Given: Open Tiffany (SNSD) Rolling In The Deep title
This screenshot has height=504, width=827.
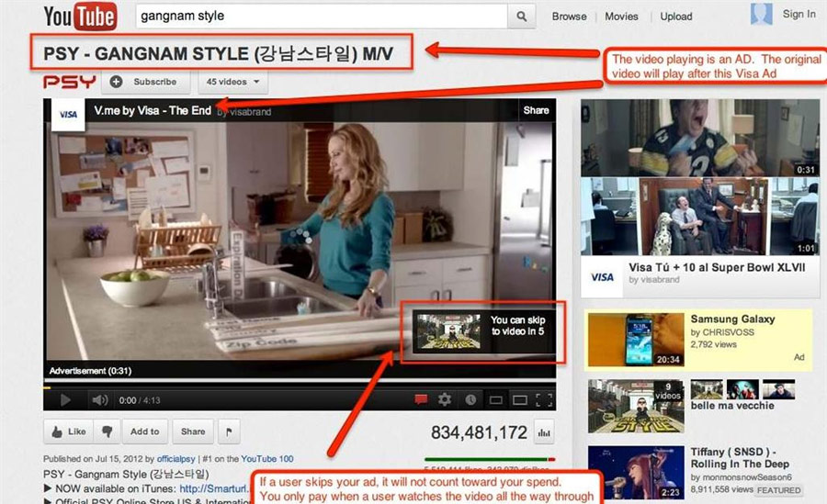Looking at the screenshot, I should point(740,457).
